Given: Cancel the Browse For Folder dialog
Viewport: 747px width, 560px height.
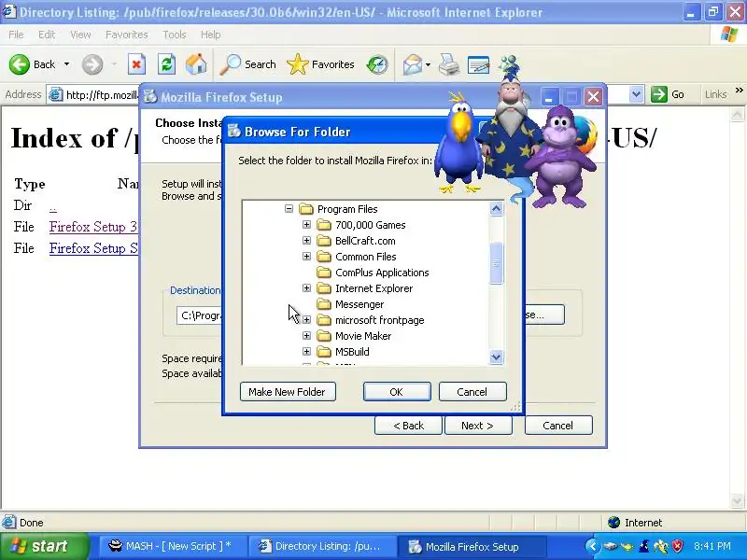Looking at the screenshot, I should pos(472,391).
